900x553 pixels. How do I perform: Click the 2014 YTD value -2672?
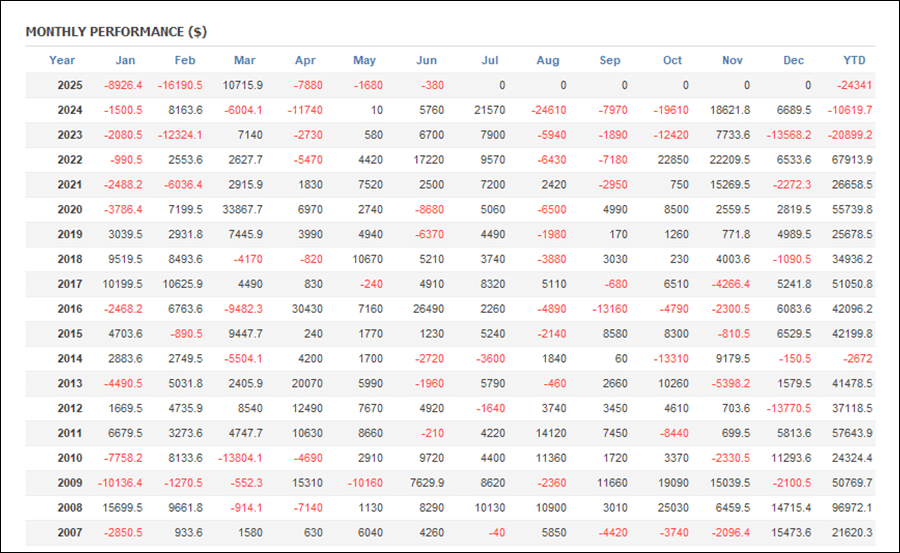pos(858,358)
